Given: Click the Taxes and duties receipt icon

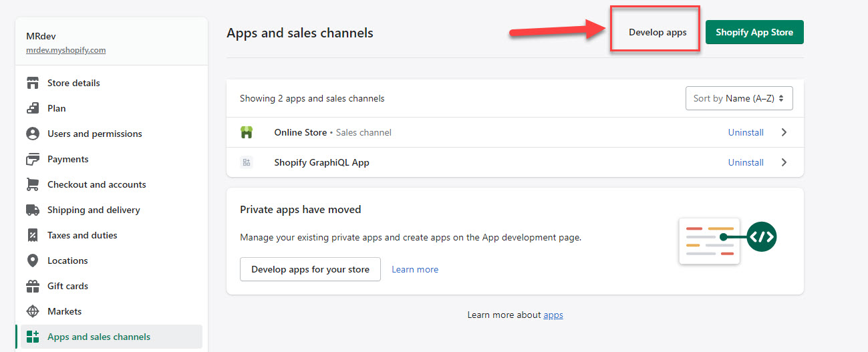Looking at the screenshot, I should (x=33, y=235).
